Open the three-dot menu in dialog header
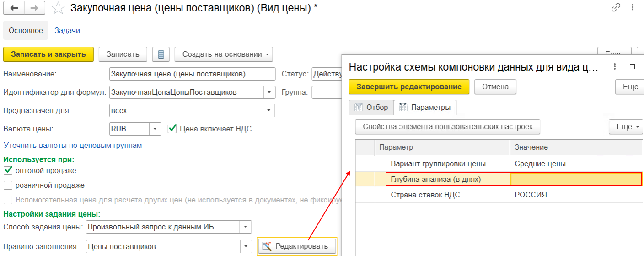The width and height of the screenshot is (644, 256). coord(615,67)
